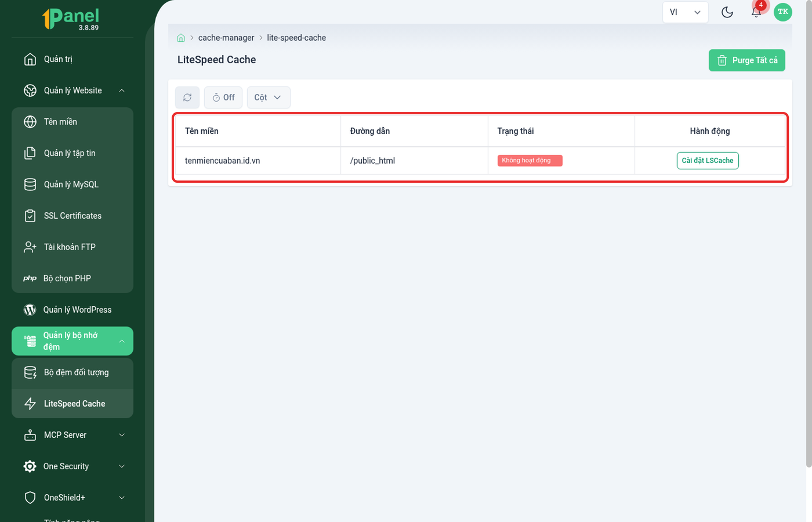Click the OneShield+ shield icon
The image size is (812, 522).
click(30, 498)
